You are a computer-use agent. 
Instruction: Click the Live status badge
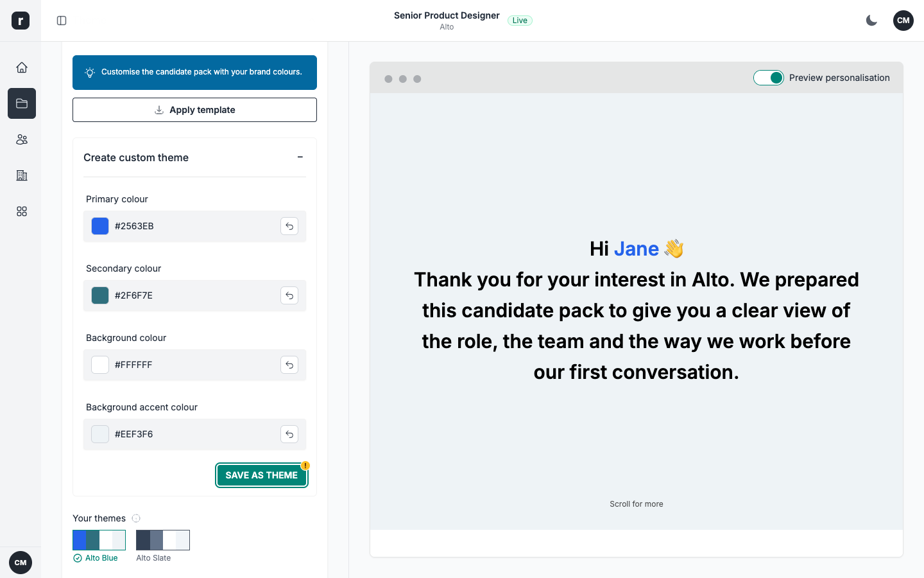tap(520, 21)
